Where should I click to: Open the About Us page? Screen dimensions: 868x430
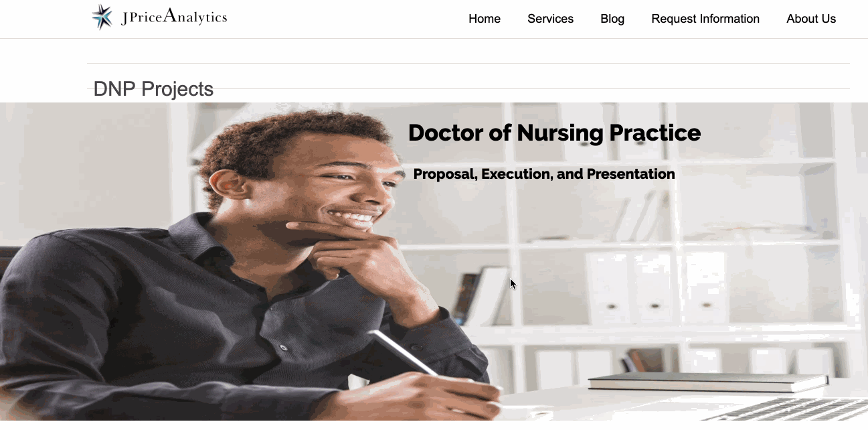tap(811, 19)
